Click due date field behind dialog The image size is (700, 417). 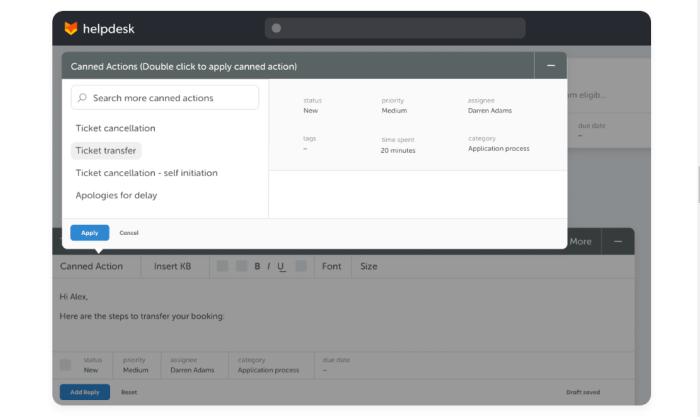coord(592,130)
